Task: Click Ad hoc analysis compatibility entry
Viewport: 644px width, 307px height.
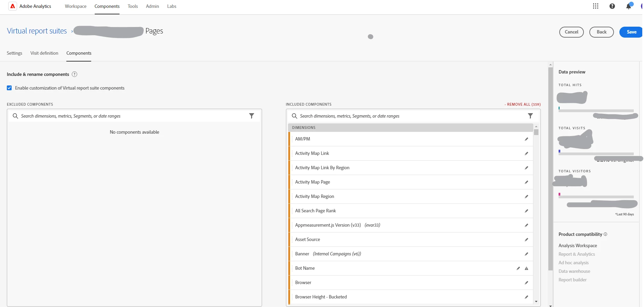Action: pos(574,263)
